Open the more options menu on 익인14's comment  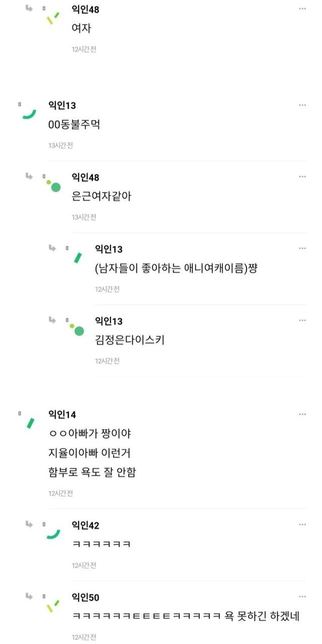click(302, 414)
